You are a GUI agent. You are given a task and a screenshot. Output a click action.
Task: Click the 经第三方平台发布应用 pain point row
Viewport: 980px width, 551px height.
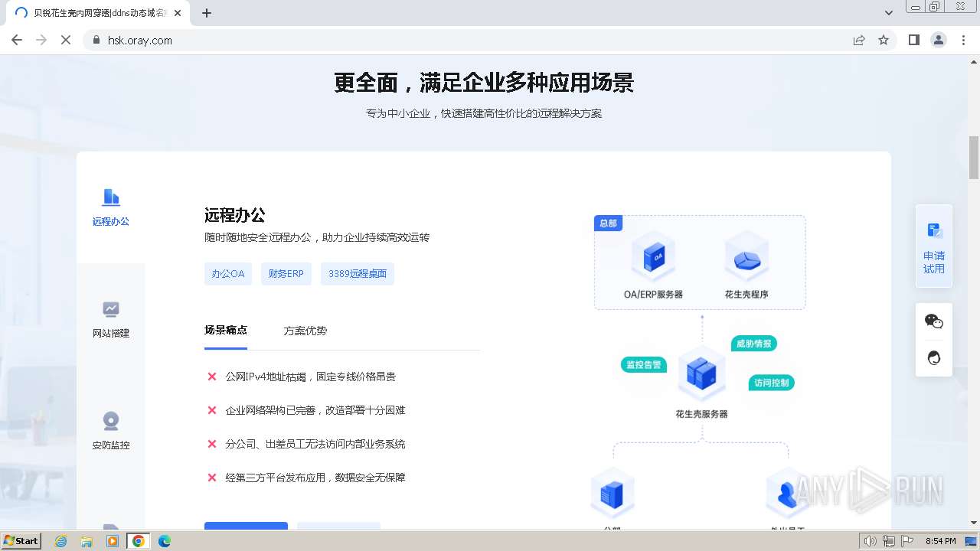click(306, 478)
